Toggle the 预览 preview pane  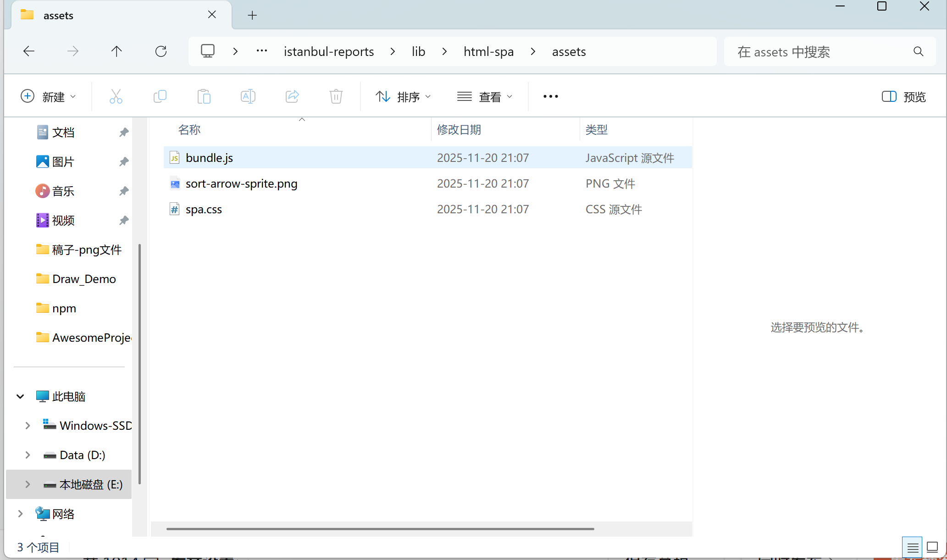(903, 96)
